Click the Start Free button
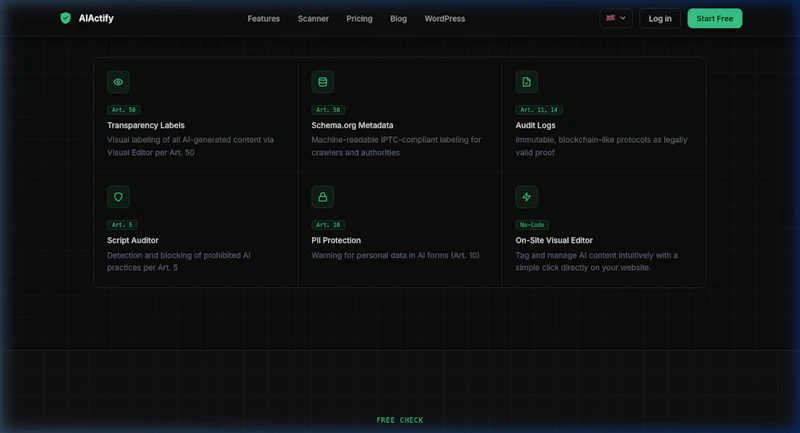Viewport: 800px width, 433px height. (715, 18)
